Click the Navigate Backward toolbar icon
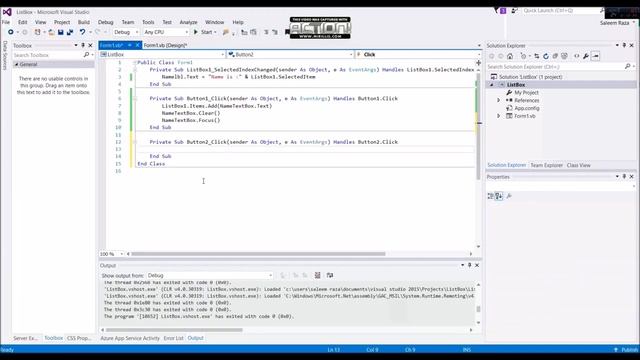 pos(11,32)
